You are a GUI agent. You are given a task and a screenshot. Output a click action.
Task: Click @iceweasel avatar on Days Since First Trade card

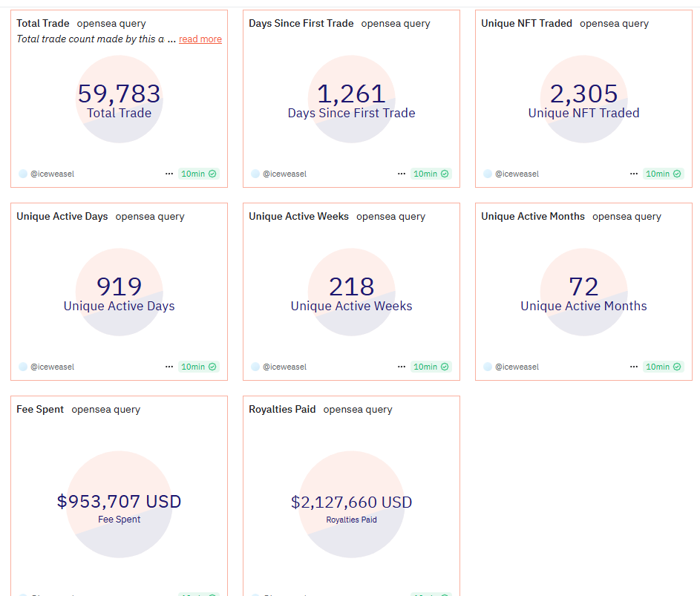(x=255, y=174)
